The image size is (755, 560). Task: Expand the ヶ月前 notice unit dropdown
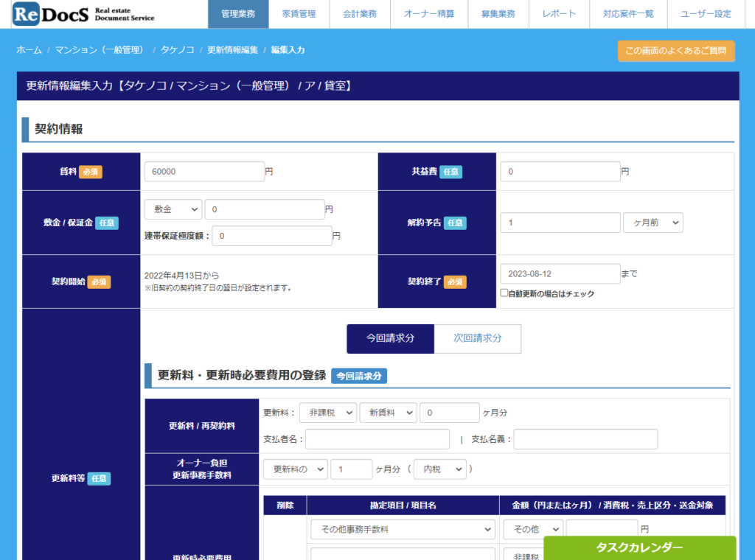(x=653, y=223)
